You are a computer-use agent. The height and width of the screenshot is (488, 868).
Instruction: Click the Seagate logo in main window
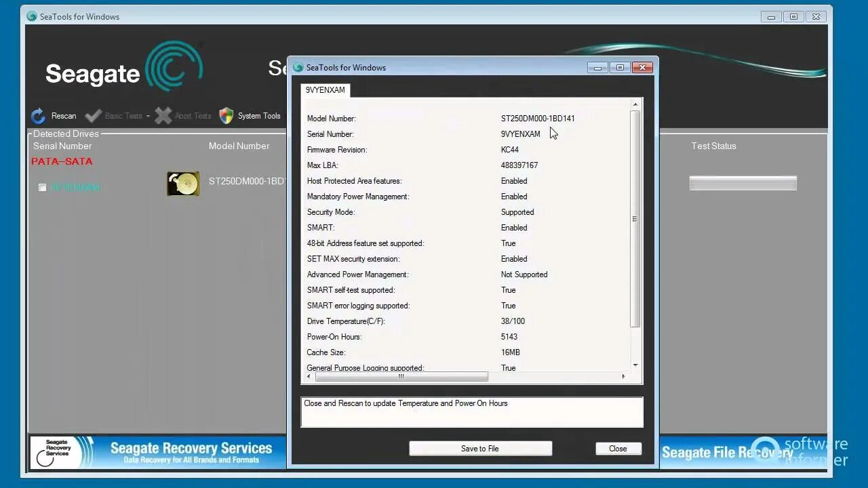coord(124,67)
